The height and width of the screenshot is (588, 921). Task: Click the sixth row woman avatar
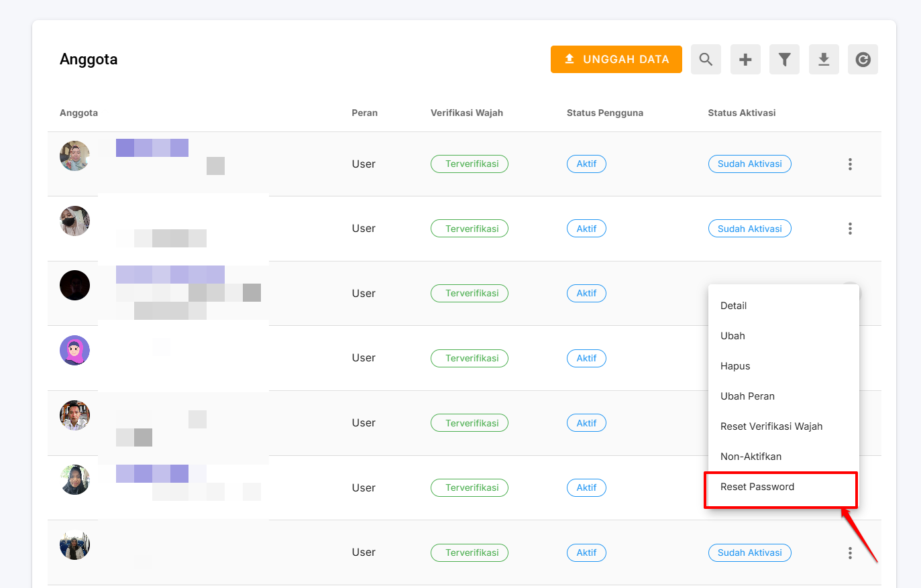tap(74, 479)
